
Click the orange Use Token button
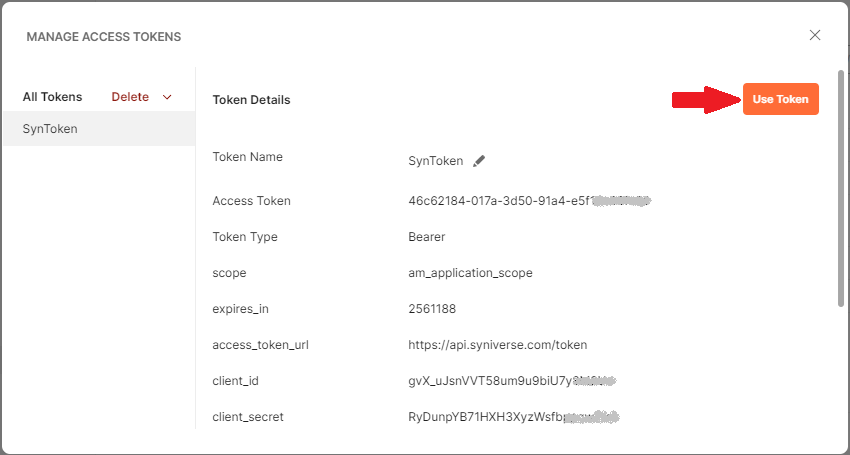coord(780,99)
